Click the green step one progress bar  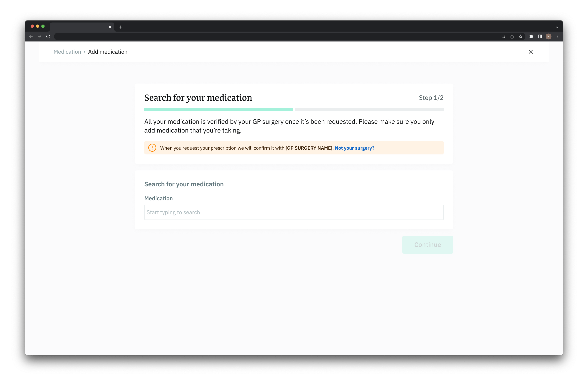tap(218, 109)
